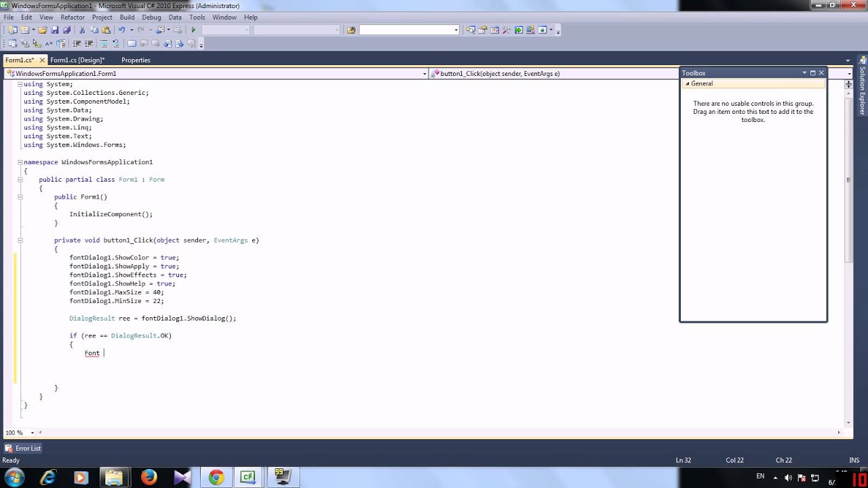Cut selection using the scissors icon
The width and height of the screenshot is (868, 488).
point(83,30)
